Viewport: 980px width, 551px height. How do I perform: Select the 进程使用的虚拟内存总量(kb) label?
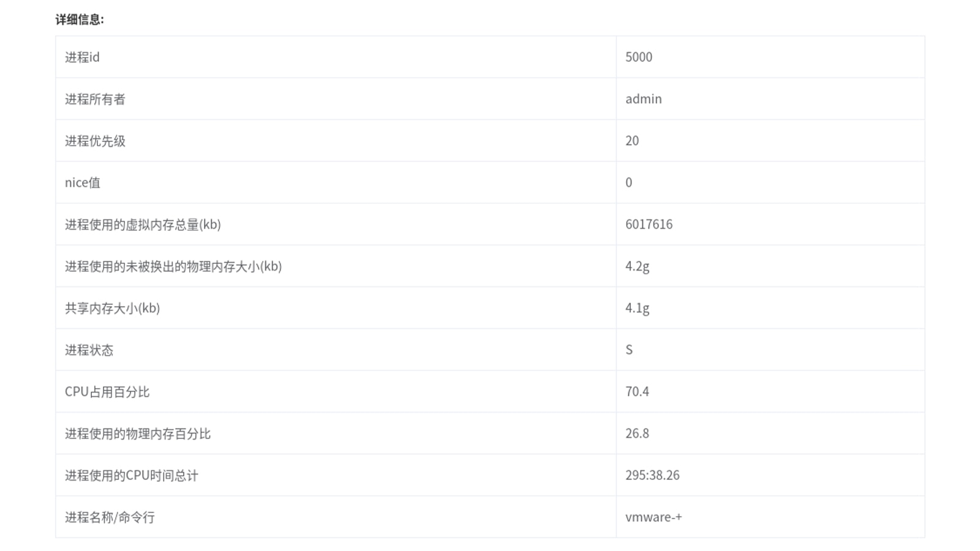point(143,224)
